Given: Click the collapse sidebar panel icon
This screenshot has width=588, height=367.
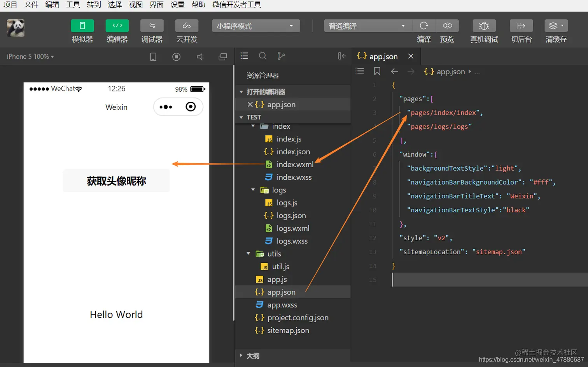Looking at the screenshot, I should coord(342,56).
